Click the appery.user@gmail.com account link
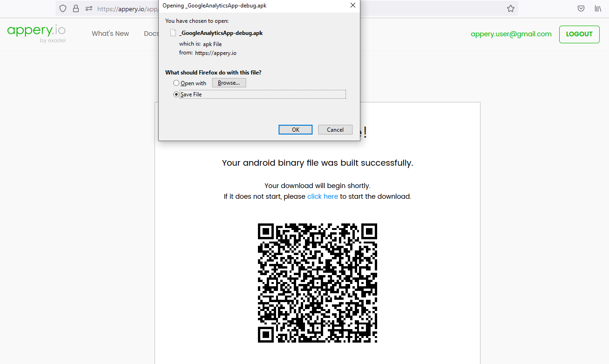 [x=511, y=34]
